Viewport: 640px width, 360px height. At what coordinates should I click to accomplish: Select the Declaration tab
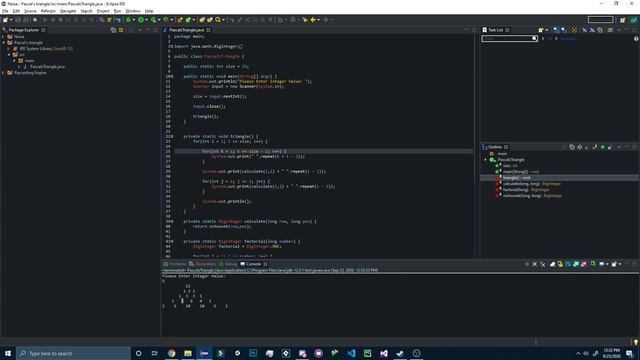(202, 264)
